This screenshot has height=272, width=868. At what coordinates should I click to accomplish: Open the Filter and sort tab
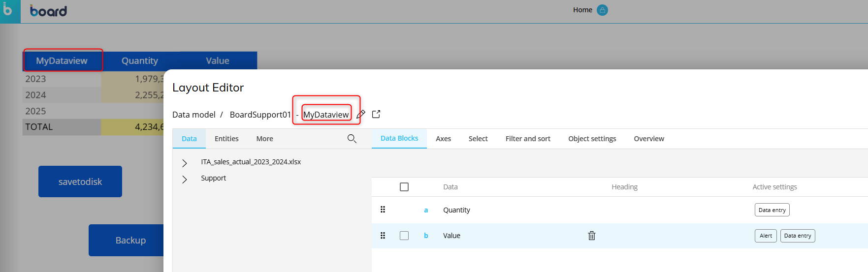tap(528, 139)
